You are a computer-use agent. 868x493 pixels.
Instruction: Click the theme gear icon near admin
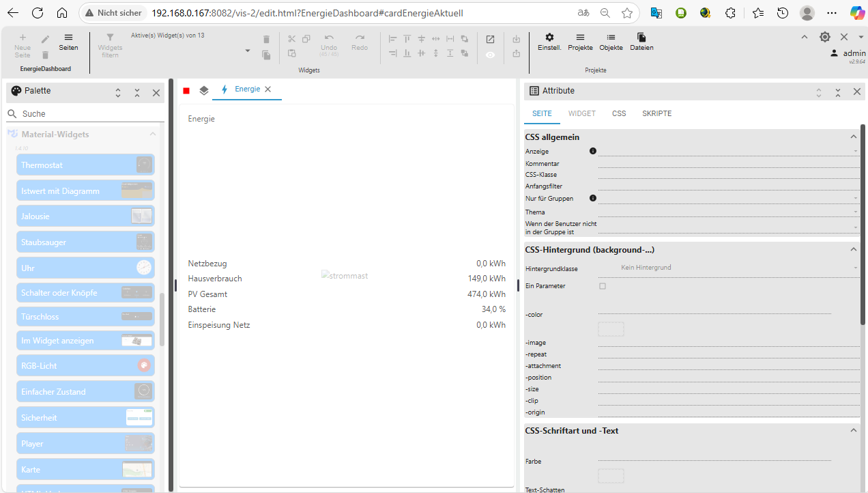point(824,37)
